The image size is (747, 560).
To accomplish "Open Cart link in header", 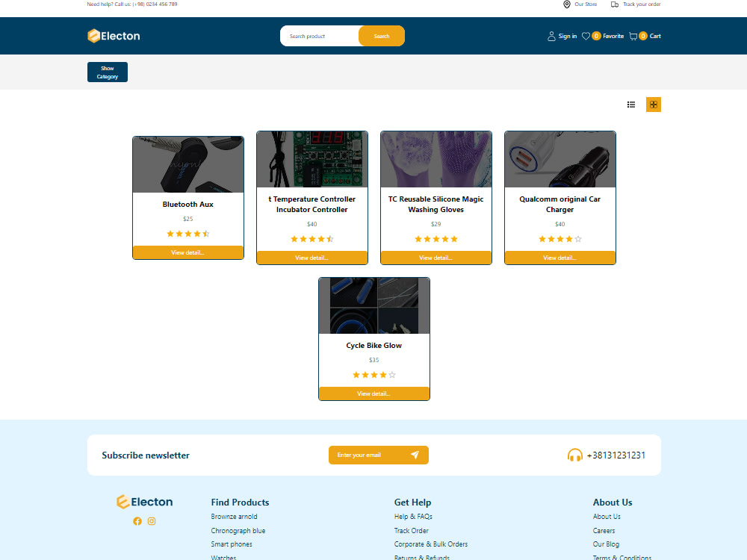I will [655, 36].
